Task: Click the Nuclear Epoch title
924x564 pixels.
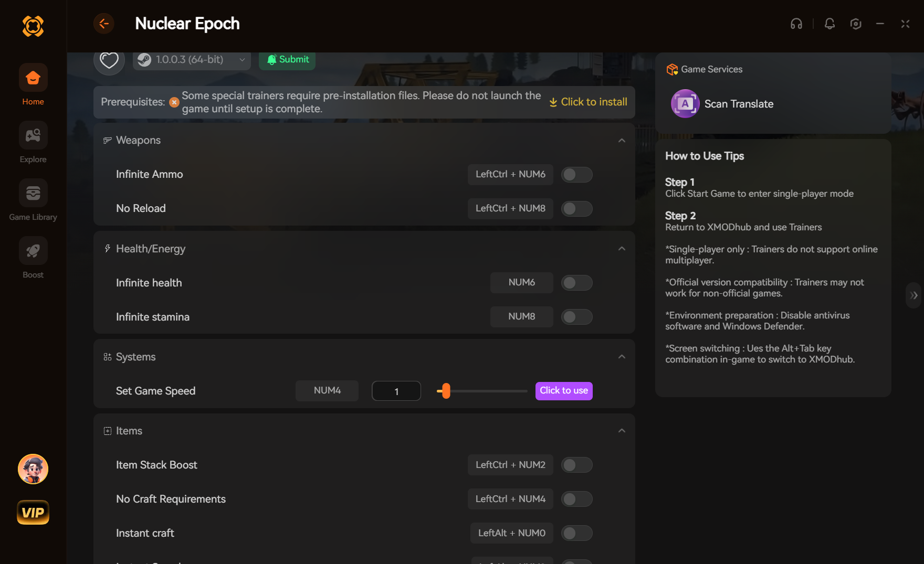Action: (x=187, y=24)
